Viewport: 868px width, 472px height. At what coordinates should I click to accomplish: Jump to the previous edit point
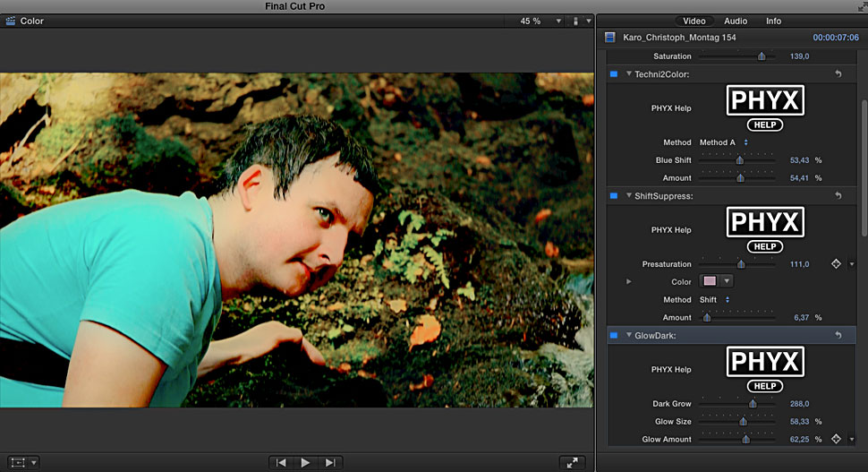click(281, 462)
